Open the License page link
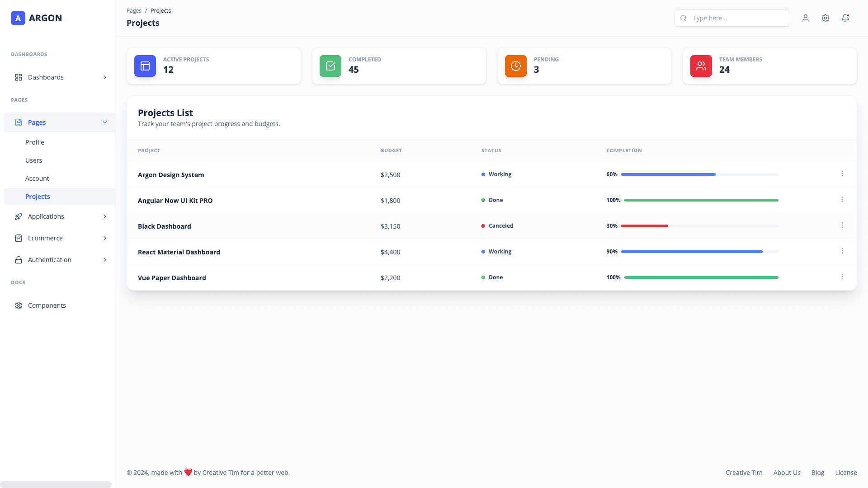 [x=846, y=472]
